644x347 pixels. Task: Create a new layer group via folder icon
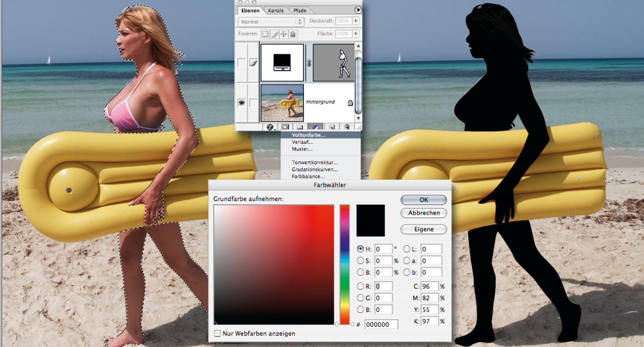click(x=299, y=127)
